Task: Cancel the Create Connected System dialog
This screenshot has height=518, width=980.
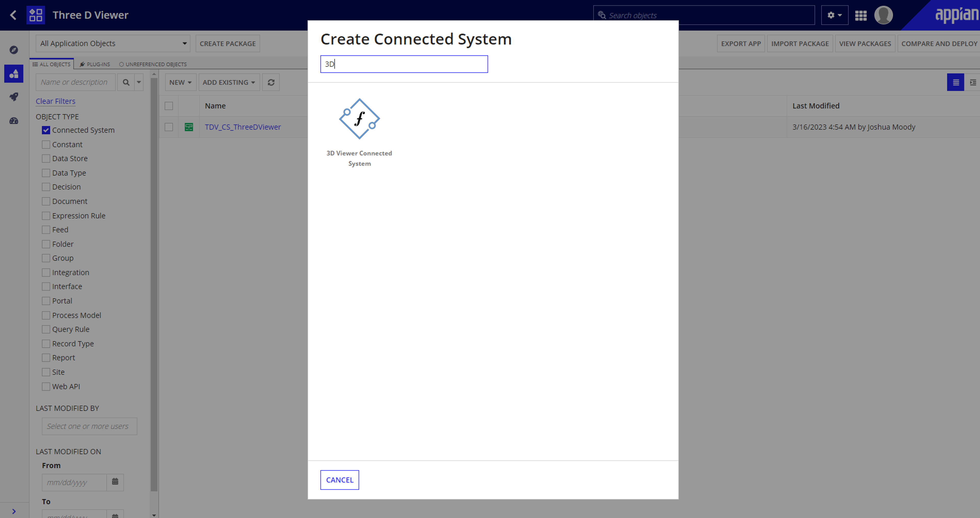Action: click(339, 479)
